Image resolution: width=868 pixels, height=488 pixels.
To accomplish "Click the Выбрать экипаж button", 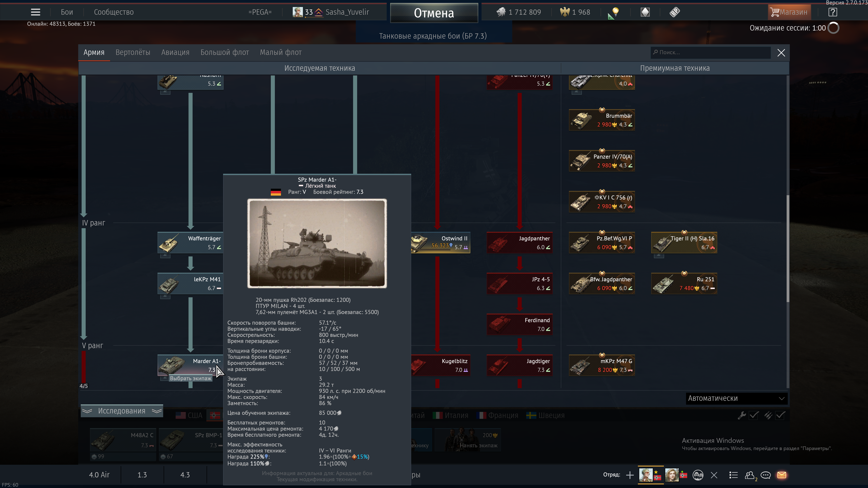I will [190, 378].
